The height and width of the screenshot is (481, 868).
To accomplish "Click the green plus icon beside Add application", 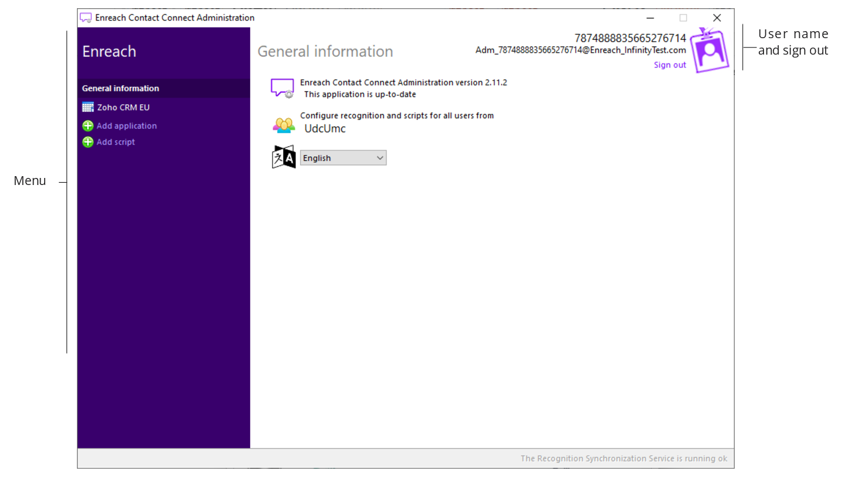I will tap(88, 126).
